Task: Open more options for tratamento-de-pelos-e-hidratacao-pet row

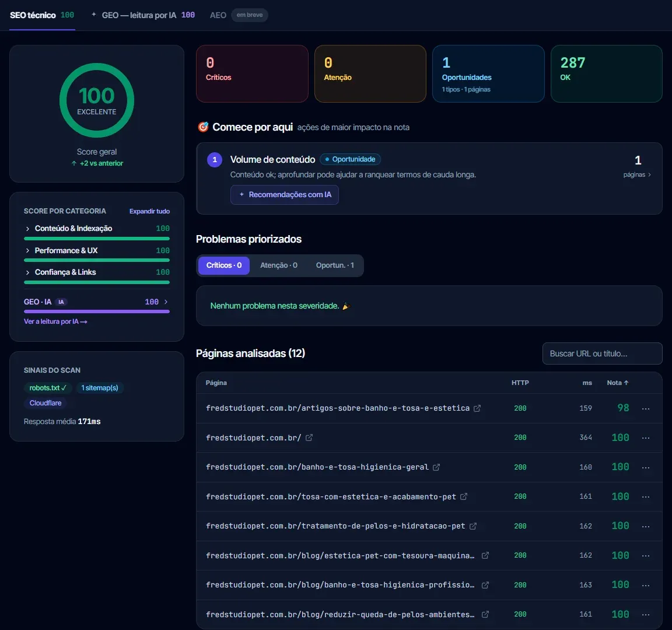Action: tap(646, 526)
